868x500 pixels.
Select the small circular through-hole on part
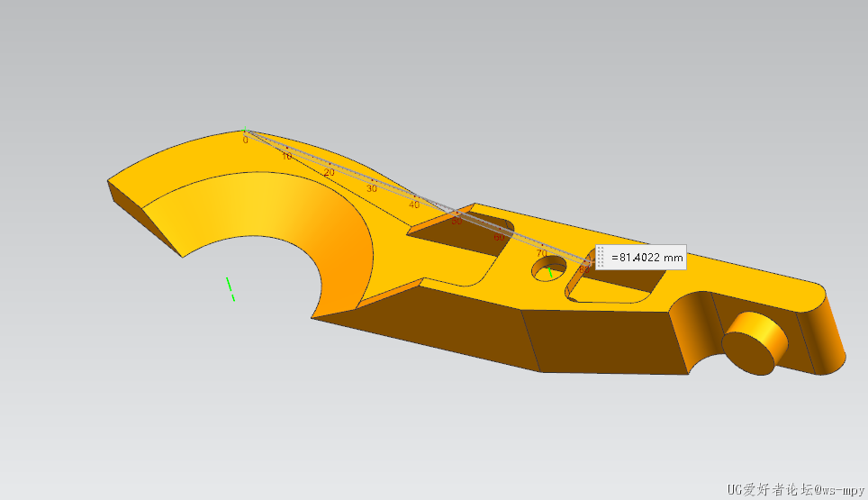548,269
